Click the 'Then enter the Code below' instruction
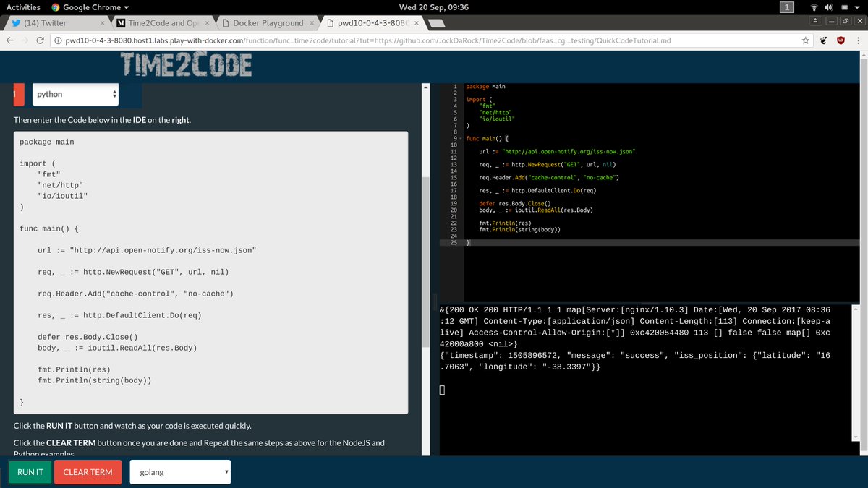Viewport: 868px width, 488px height. 102,119
